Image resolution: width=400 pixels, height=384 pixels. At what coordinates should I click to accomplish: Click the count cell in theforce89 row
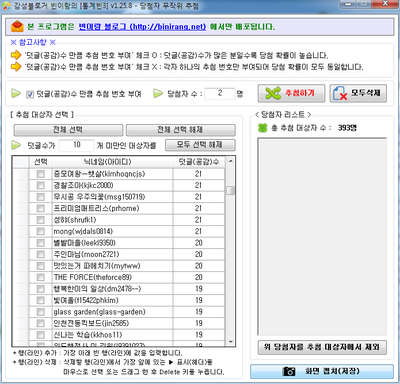199,278
